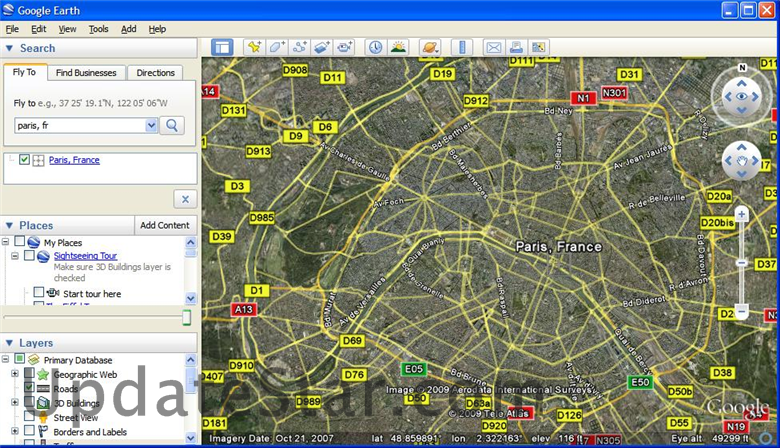Add a new placemark with pushpin icon

(254, 47)
